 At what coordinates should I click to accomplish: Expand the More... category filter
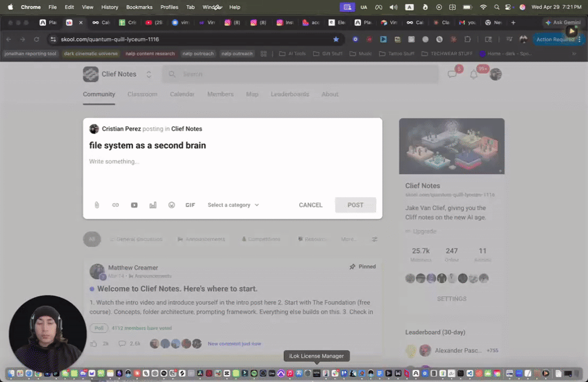click(349, 239)
